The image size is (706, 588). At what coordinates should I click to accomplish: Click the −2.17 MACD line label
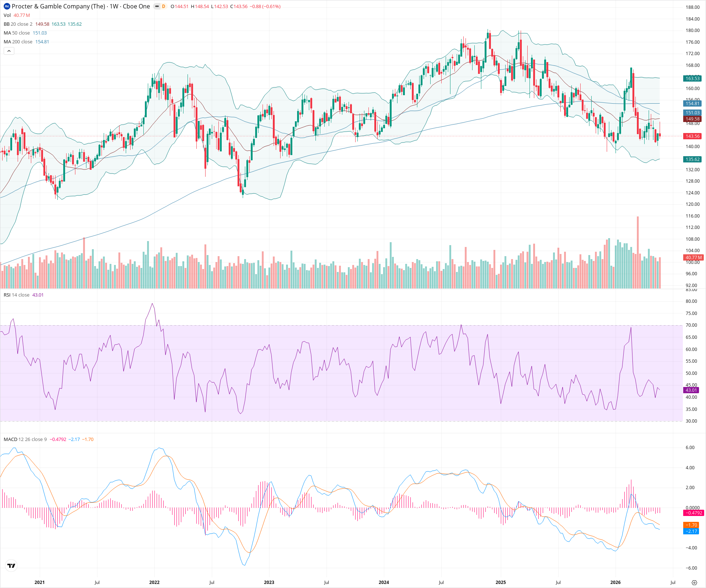pyautogui.click(x=691, y=531)
